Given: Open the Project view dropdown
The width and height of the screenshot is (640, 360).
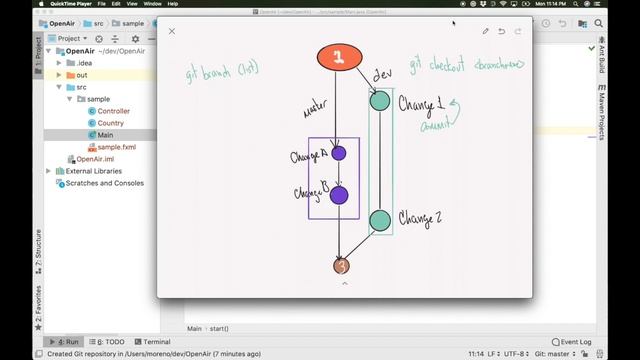Looking at the screenshot, I should pos(68,38).
